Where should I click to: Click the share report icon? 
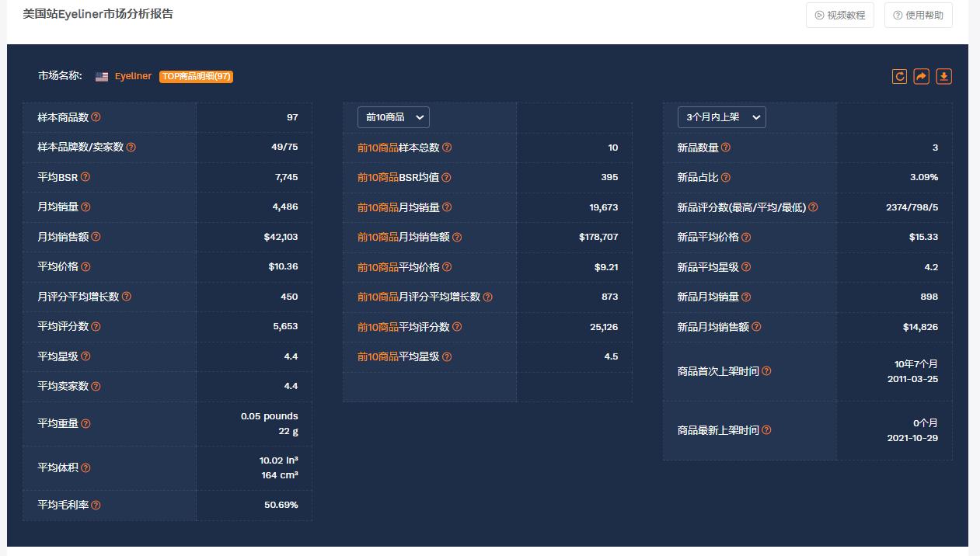(x=921, y=76)
